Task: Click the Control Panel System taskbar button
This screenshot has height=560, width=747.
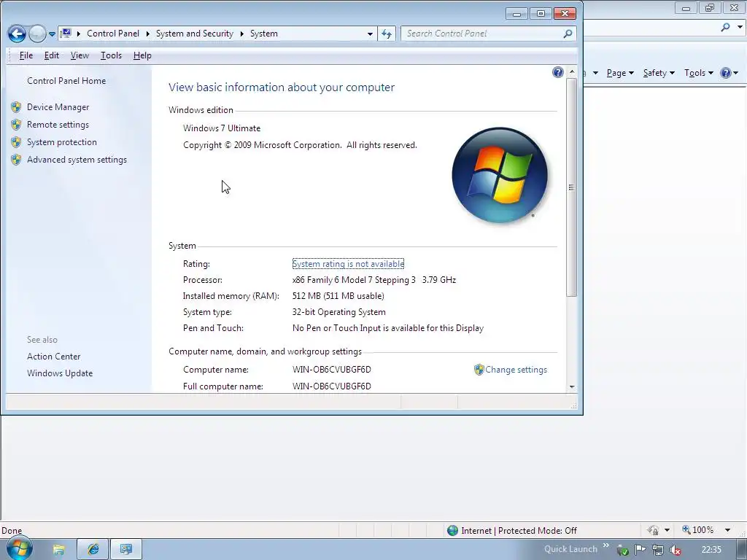Action: click(x=126, y=550)
